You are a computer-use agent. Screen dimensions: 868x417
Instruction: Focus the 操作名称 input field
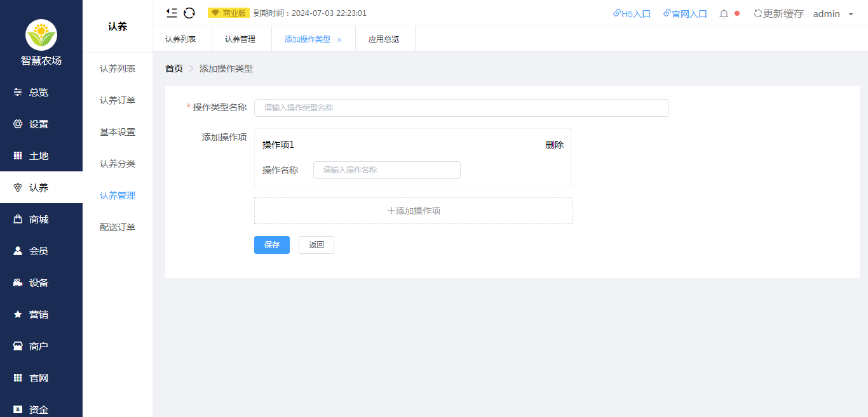tap(387, 170)
